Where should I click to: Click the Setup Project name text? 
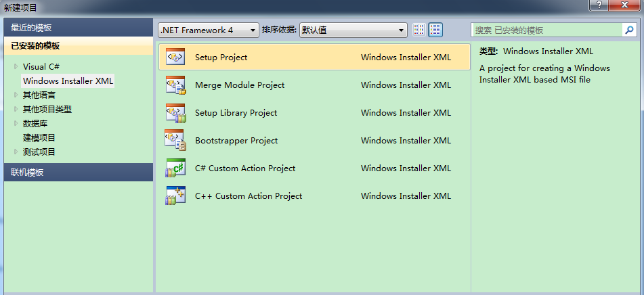click(221, 57)
